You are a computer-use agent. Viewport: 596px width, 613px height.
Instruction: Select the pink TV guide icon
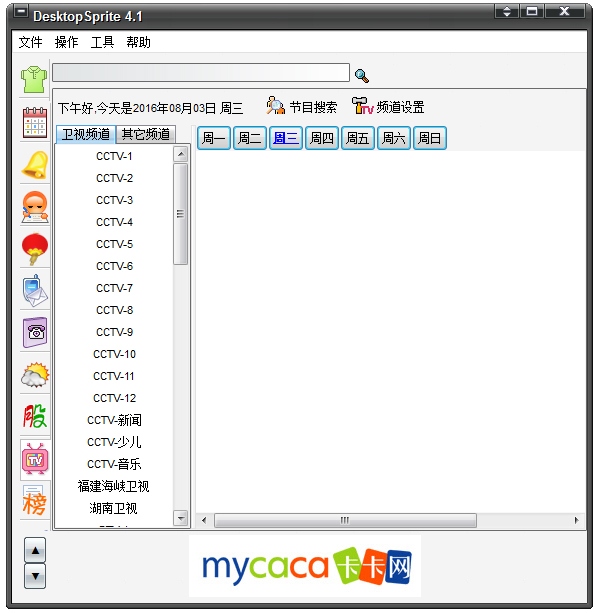point(35,459)
